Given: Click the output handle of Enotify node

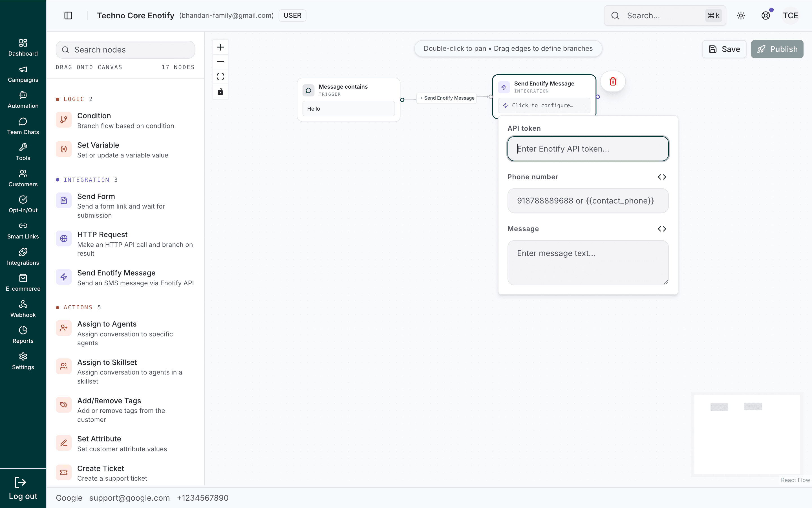Looking at the screenshot, I should (x=598, y=97).
